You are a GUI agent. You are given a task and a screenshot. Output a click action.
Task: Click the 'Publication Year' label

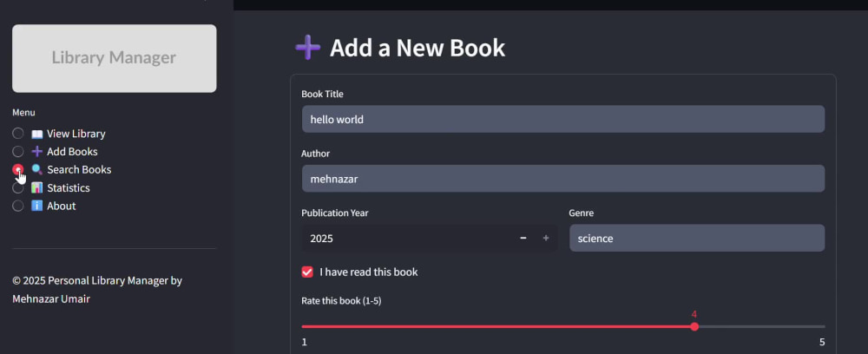click(x=335, y=213)
